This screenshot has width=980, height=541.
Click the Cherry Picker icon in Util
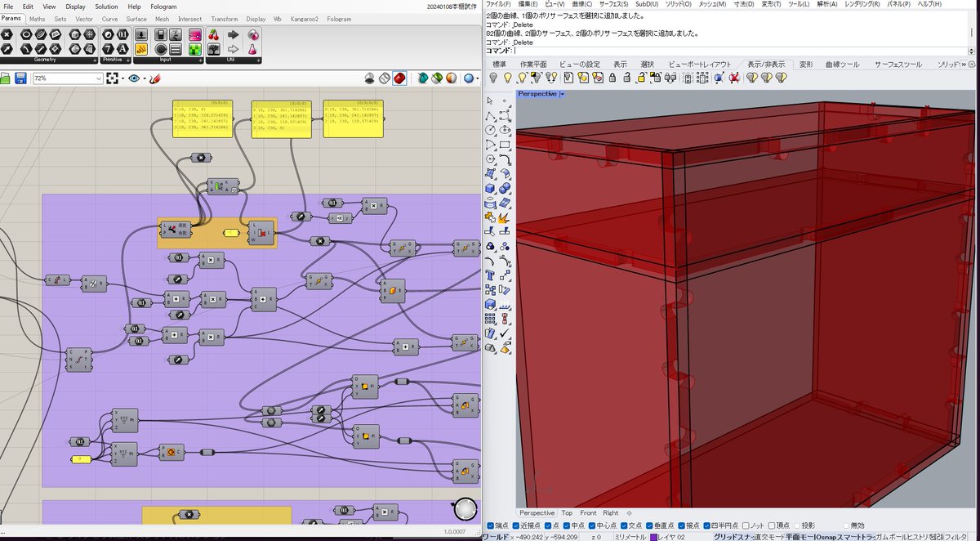click(214, 35)
